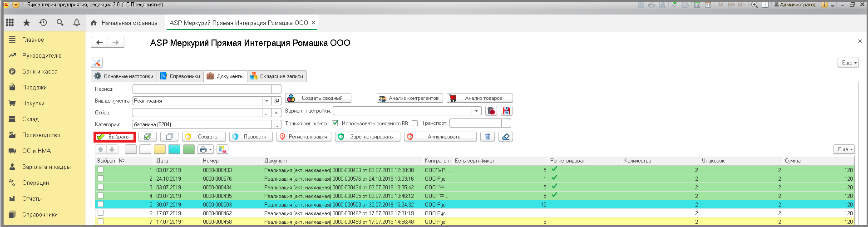Expand the Вариант настройки dropdown

(476, 111)
